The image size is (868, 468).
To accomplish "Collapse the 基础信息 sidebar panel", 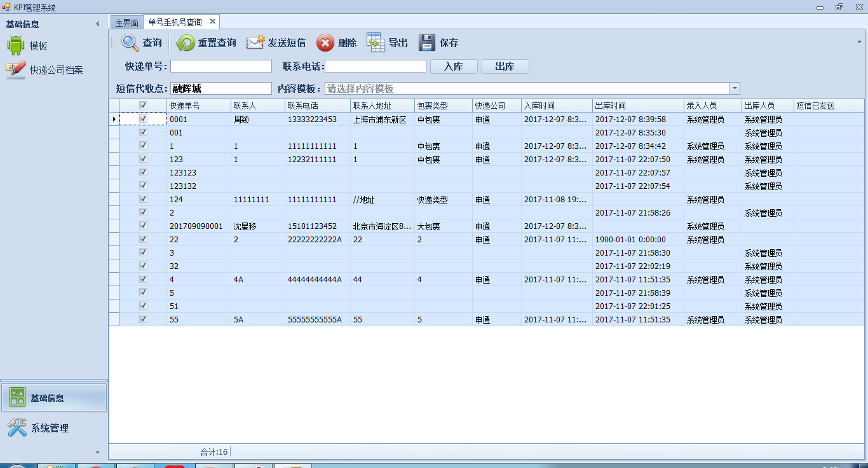I will (x=97, y=24).
